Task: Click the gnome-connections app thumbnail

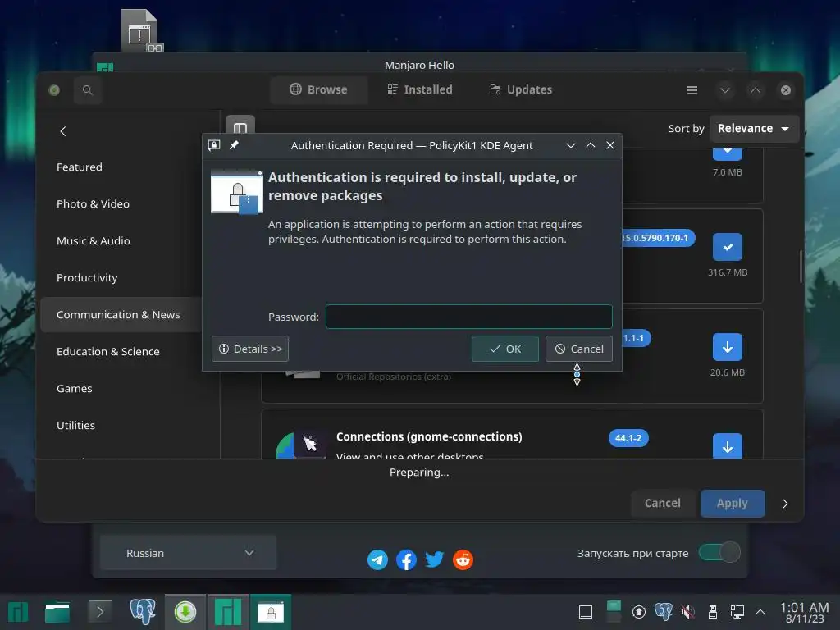Action: coord(301,445)
